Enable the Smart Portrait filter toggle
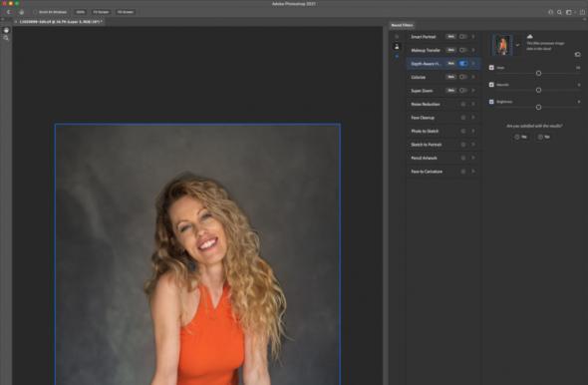This screenshot has height=385, width=588. tap(463, 36)
